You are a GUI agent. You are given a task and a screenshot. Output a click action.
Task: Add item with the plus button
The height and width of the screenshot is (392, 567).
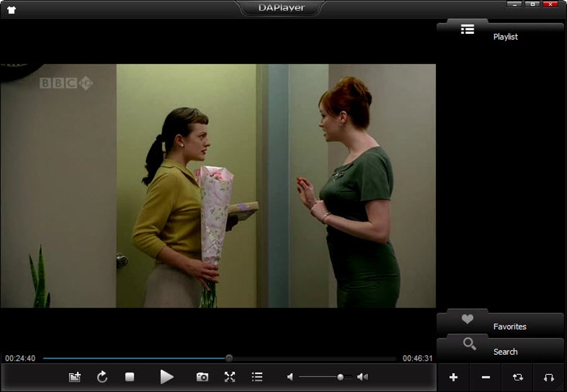453,377
